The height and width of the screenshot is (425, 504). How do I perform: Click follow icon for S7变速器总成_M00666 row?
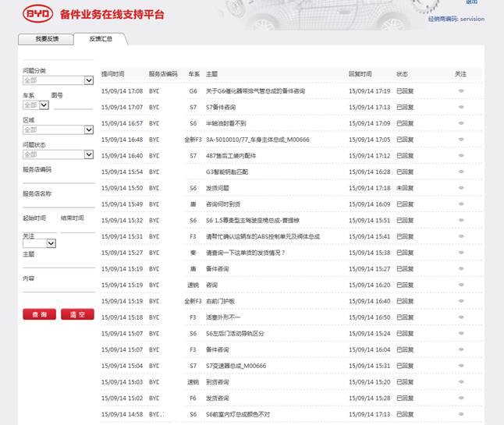[x=460, y=366]
